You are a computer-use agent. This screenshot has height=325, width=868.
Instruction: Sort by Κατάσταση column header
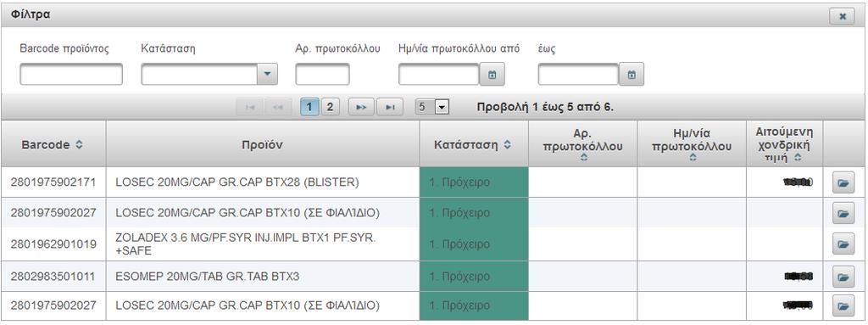507,145
